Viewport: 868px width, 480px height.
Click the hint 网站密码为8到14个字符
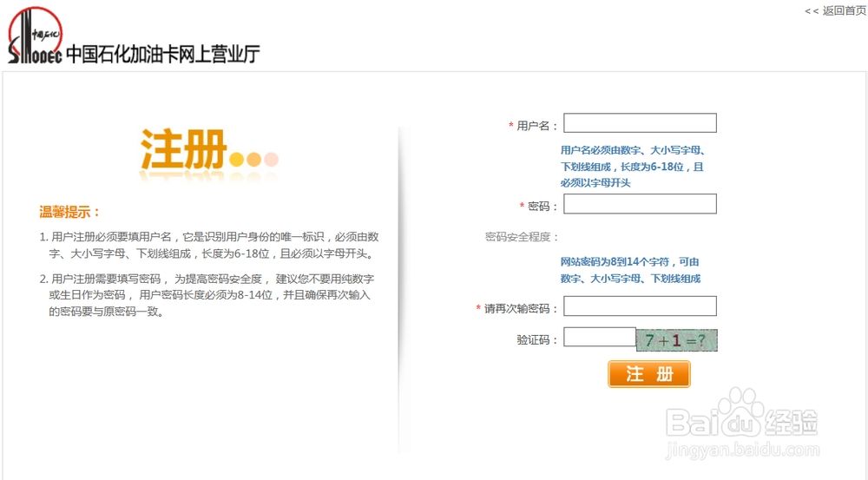point(630,270)
